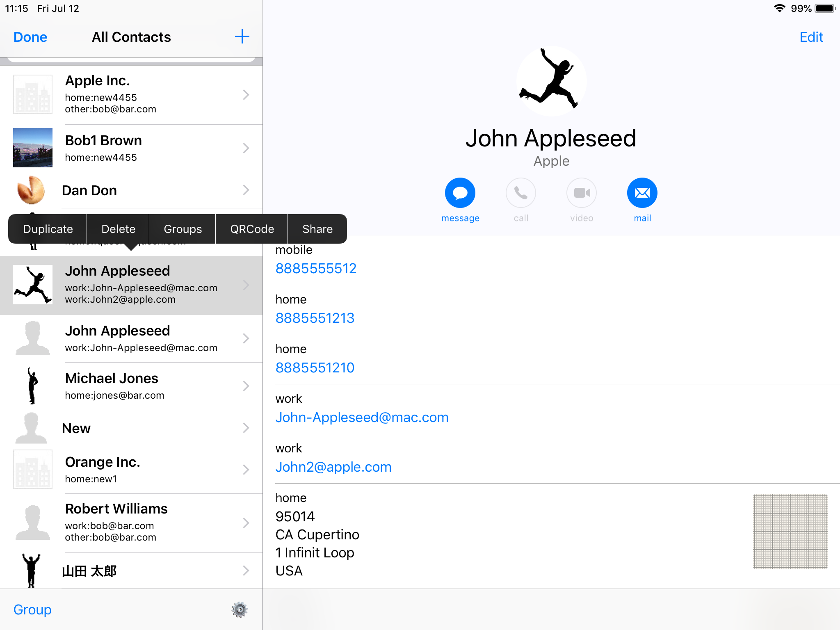Image resolution: width=840 pixels, height=630 pixels.
Task: Select the 山田 太郎 contact name
Action: click(x=89, y=571)
